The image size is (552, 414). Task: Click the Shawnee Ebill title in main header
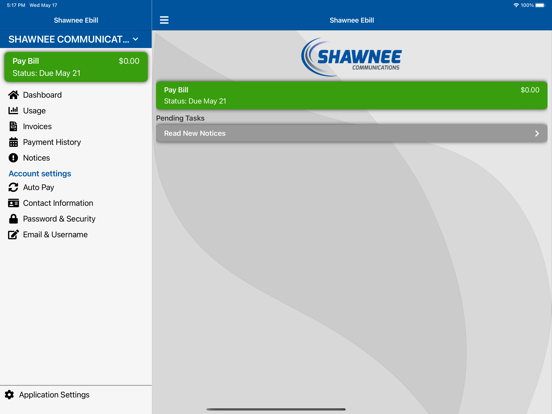pyautogui.click(x=352, y=20)
